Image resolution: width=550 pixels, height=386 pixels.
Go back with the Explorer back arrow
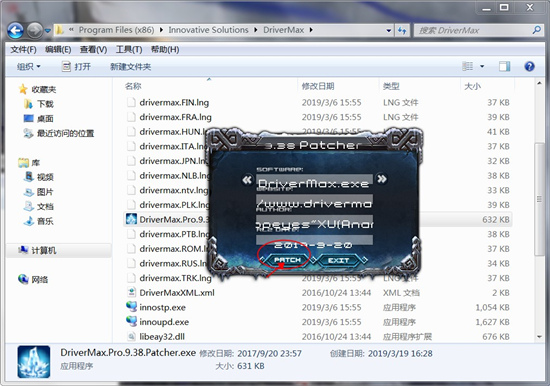(15, 31)
